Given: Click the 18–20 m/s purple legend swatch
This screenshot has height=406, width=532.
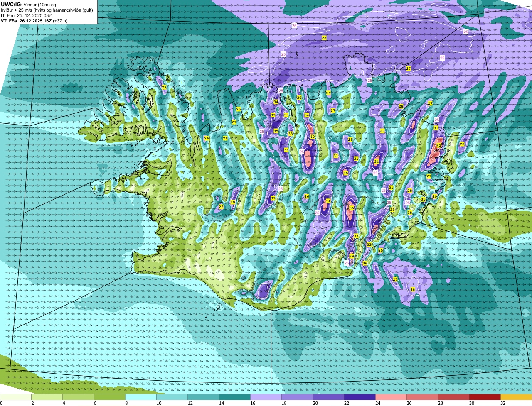Looking at the screenshot, I should [297, 397].
